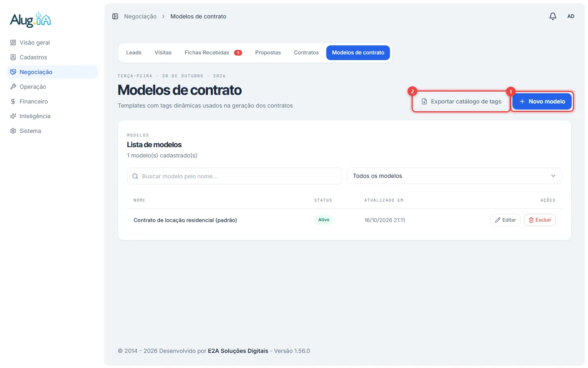Click the 16/10/2026 21:11 date cell
Screen dimensions: 588x368
(x=385, y=220)
